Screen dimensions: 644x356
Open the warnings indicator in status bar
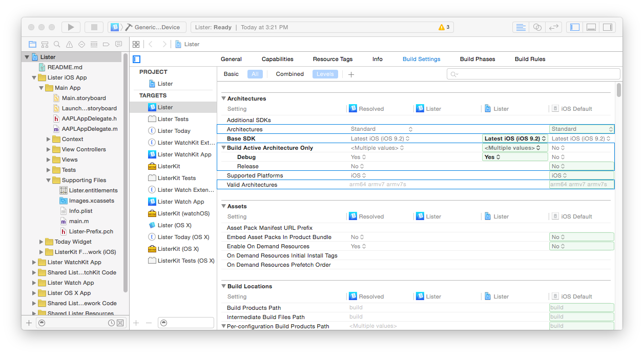tap(444, 27)
